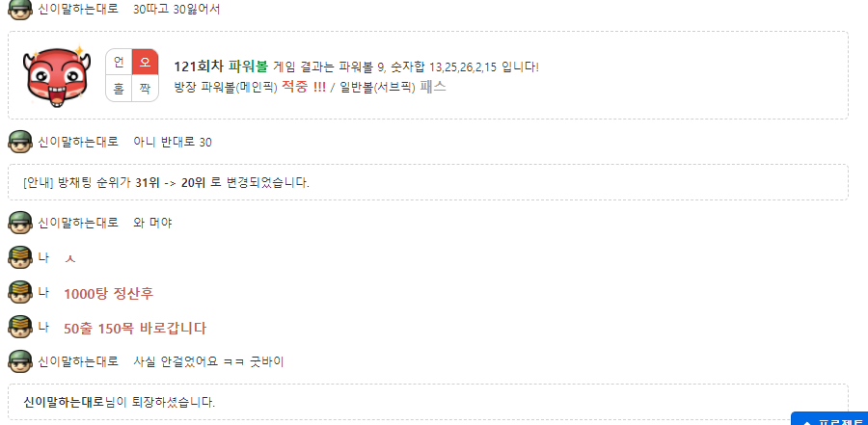The width and height of the screenshot is (868, 425).
Task: Open 신이말하는대로 profile from '와 머야' message
Action: tap(78, 223)
